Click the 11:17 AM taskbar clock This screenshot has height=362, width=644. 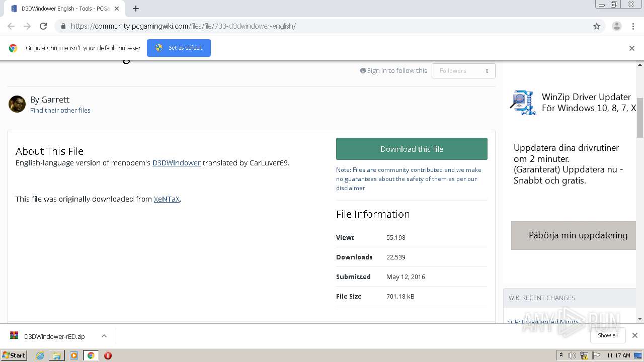[618, 355]
